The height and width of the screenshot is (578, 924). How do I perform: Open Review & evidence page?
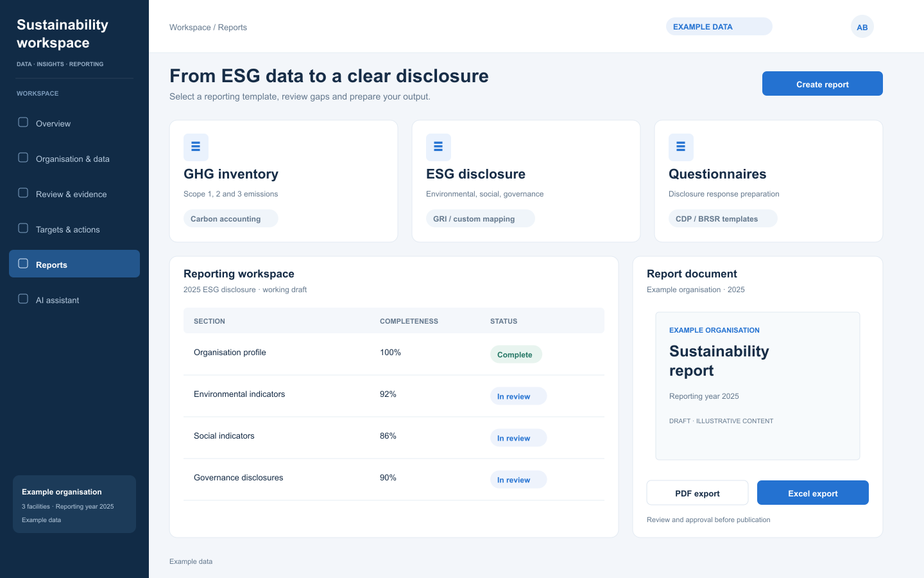coord(74,193)
